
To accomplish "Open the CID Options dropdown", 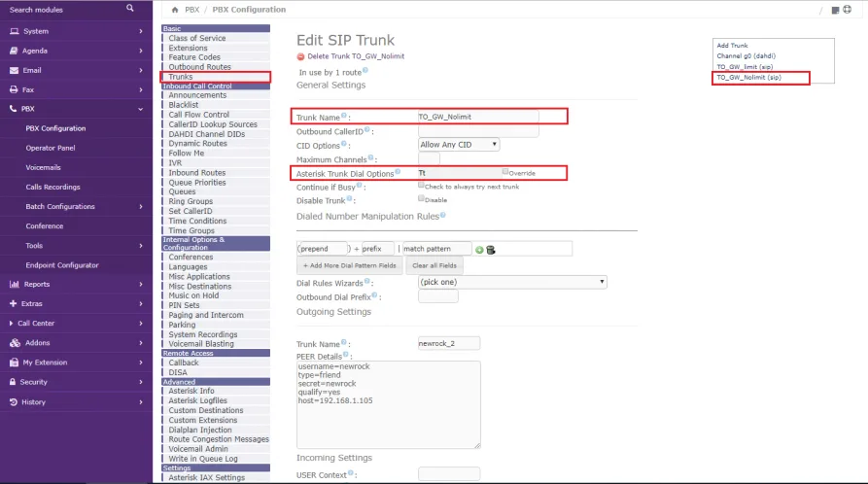I will 459,145.
